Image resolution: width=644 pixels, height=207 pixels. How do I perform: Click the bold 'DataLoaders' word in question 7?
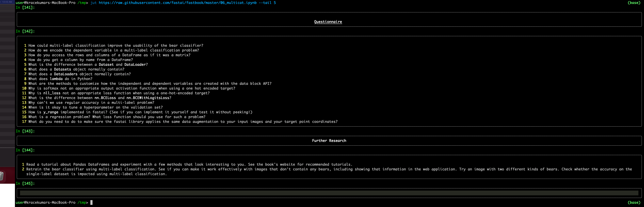click(x=66, y=74)
